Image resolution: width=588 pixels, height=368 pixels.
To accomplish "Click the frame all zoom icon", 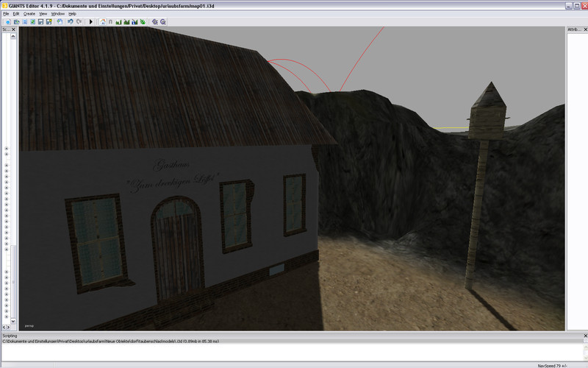I will 163,22.
